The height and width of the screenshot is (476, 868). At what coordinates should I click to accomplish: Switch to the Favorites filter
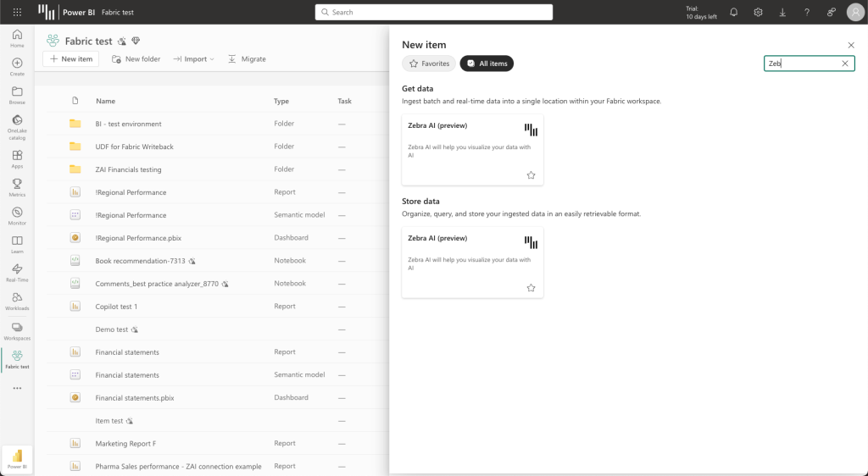click(429, 64)
